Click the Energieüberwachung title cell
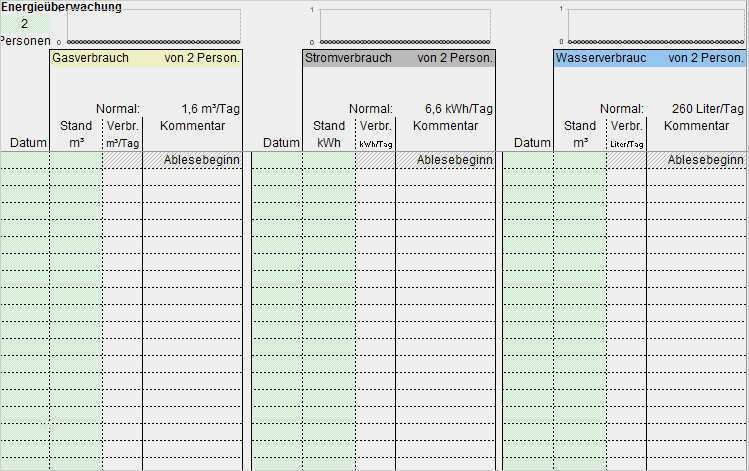749x471 pixels. click(62, 7)
